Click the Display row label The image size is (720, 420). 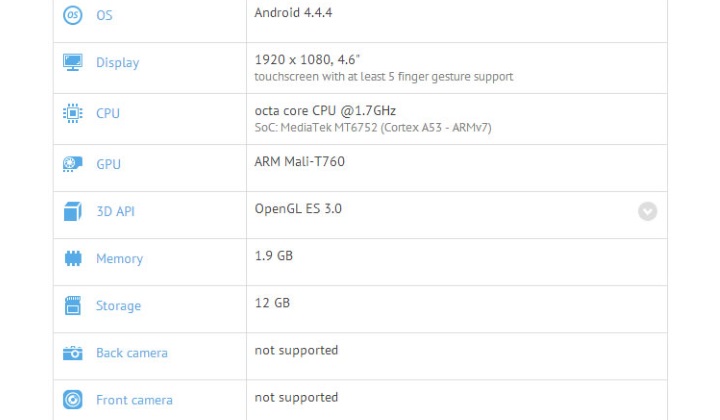pyautogui.click(x=117, y=62)
